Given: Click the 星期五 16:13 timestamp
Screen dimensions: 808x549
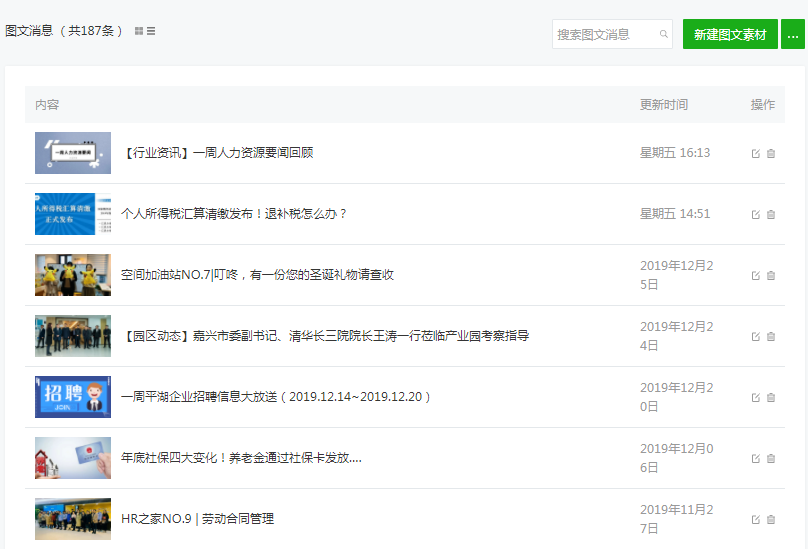Looking at the screenshot, I should point(675,153).
